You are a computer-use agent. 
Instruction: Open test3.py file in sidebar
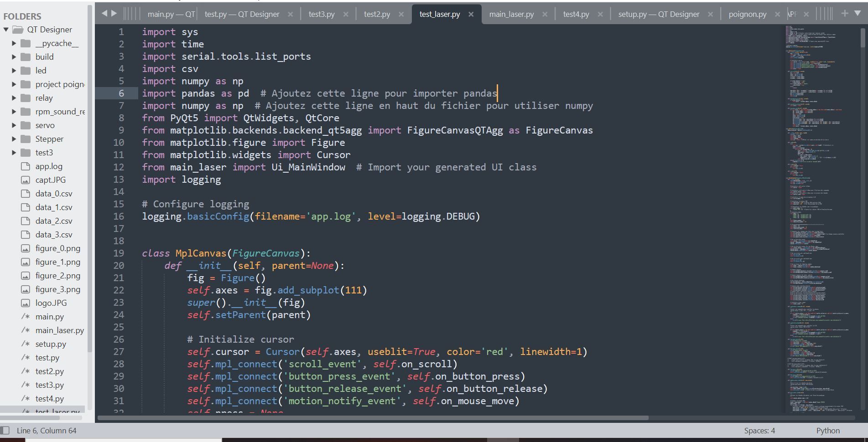tap(50, 385)
